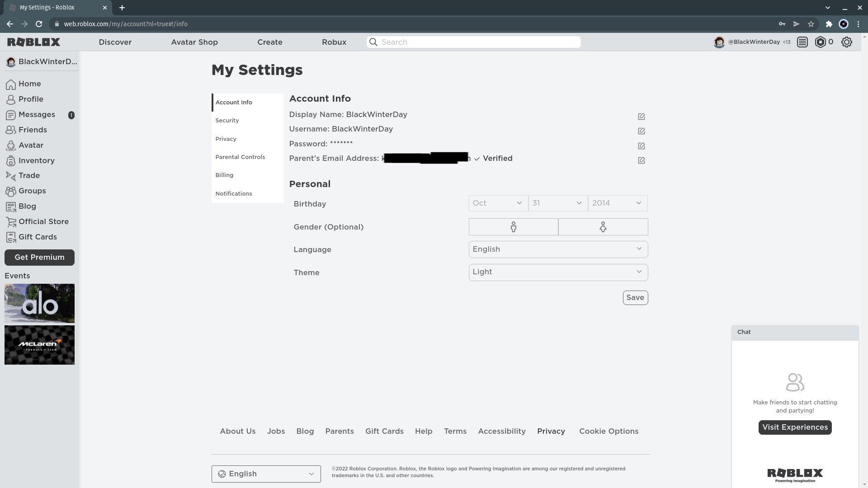Click the search magnifier icon
The width and height of the screenshot is (868, 488).
pyautogui.click(x=373, y=42)
